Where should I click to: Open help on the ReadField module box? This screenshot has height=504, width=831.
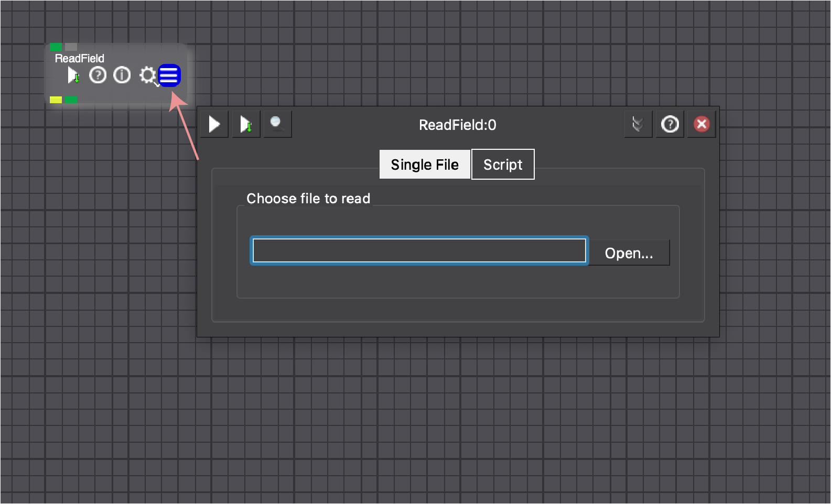tap(98, 75)
